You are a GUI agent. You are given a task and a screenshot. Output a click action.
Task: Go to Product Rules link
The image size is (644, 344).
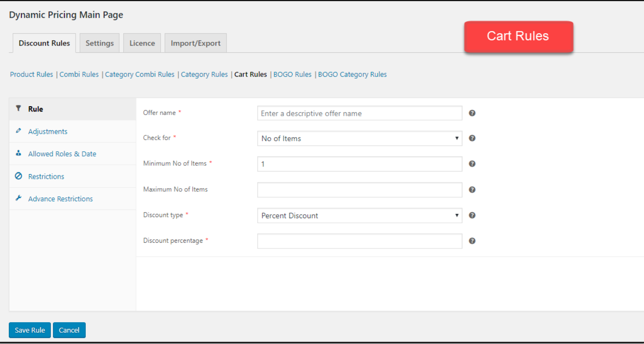[31, 74]
